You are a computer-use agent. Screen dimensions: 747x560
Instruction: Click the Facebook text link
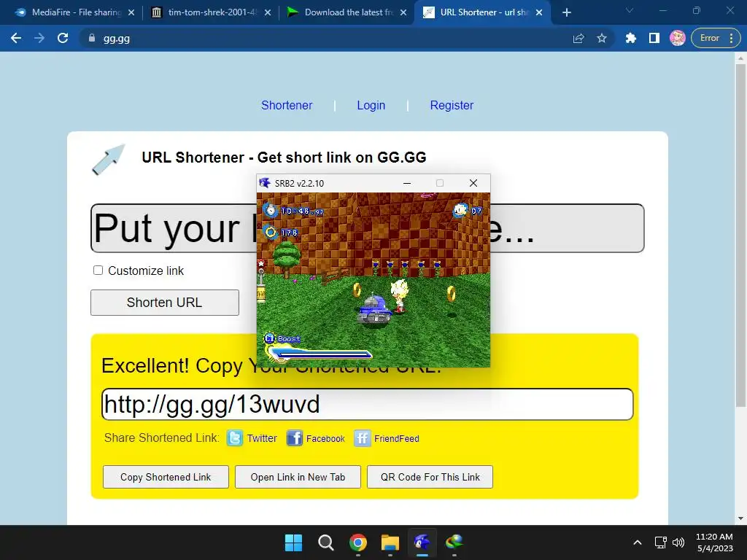pyautogui.click(x=325, y=438)
